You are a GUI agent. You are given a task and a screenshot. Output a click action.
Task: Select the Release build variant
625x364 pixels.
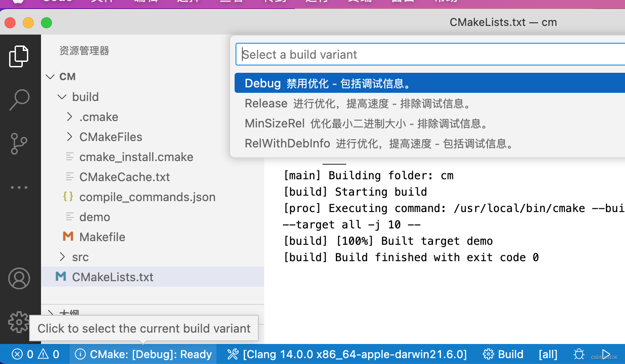(x=430, y=103)
